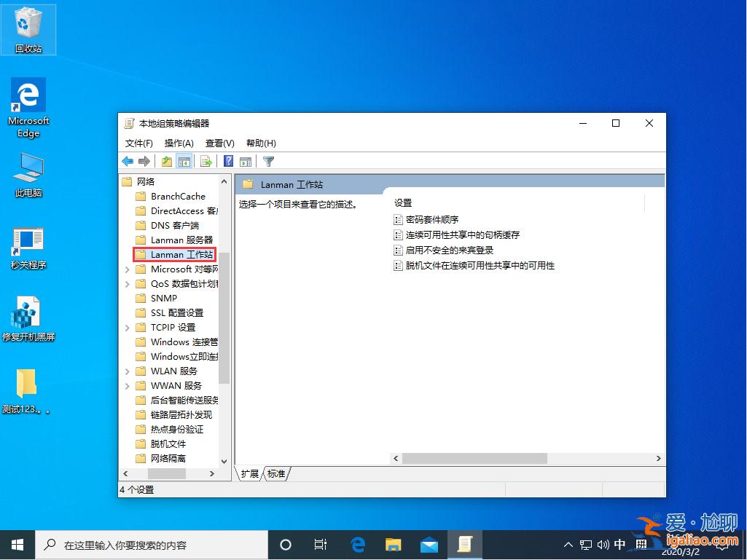Open the 操作 menu
Viewport: 747px width, 560px height.
(x=179, y=143)
